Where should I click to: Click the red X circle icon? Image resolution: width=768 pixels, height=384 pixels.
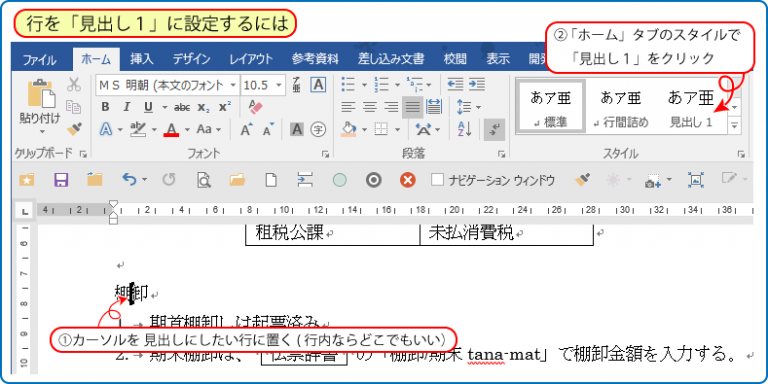(x=407, y=180)
